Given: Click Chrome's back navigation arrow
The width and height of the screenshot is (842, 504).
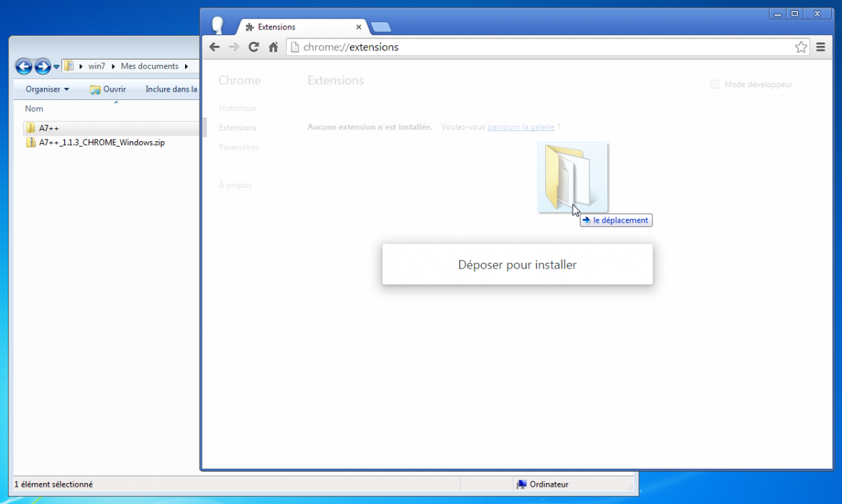Looking at the screenshot, I should tap(214, 48).
